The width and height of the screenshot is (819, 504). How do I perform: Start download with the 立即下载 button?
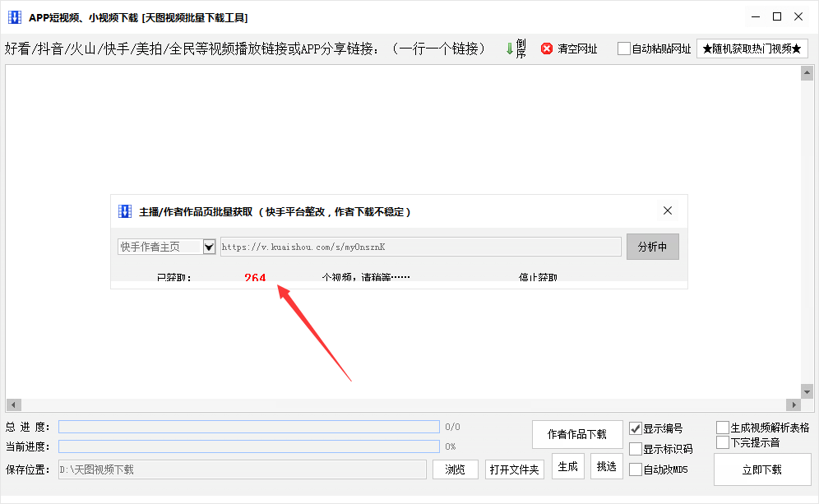point(762,469)
